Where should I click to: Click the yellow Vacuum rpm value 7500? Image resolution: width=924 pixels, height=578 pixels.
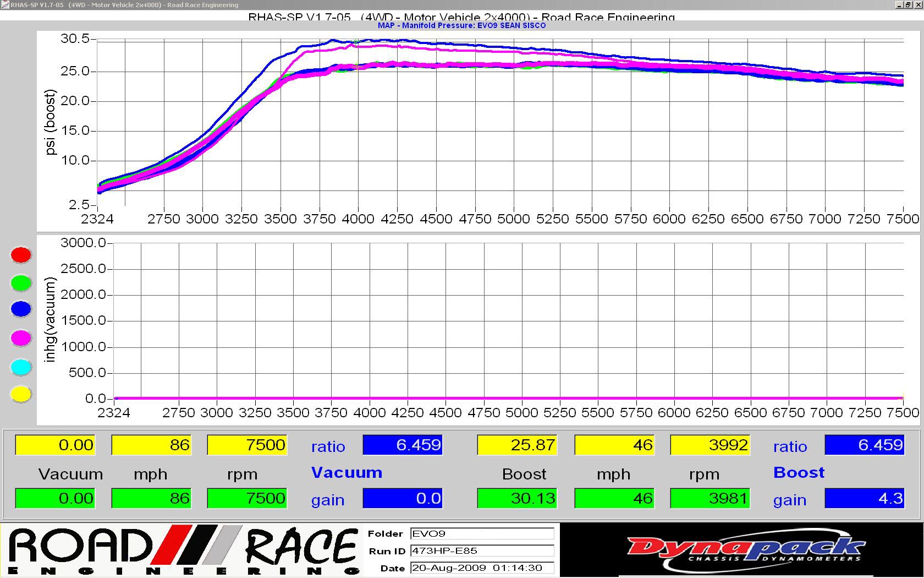coord(247,445)
